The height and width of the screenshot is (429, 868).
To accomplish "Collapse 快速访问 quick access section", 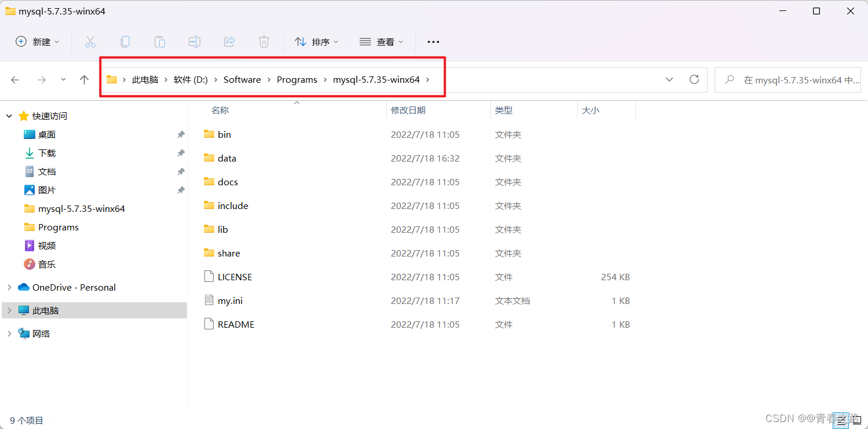I will 9,116.
